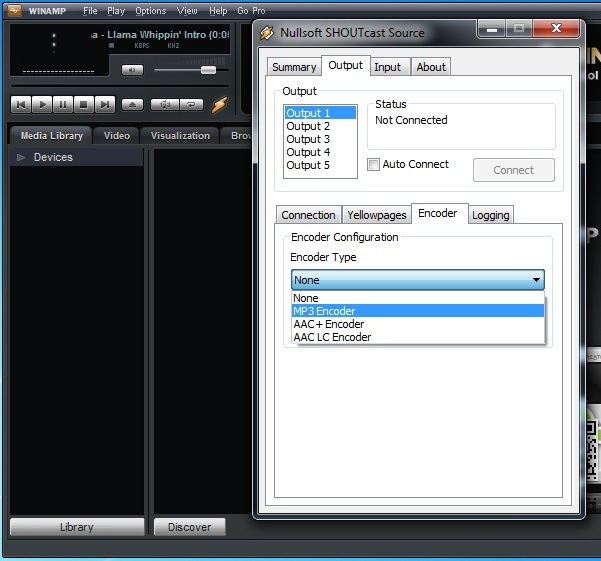
Task: Click the Winamp logo icon in title bar
Action: (x=14, y=10)
